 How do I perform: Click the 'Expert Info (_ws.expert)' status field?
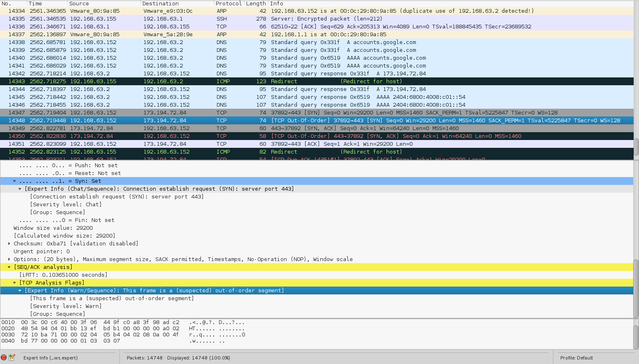[x=51, y=358]
